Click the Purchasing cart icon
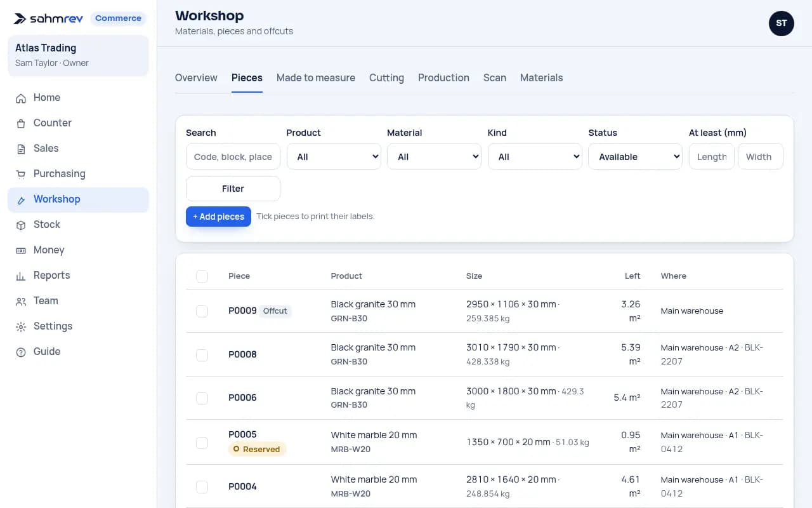Viewport: 812px width, 508px height. (x=21, y=174)
